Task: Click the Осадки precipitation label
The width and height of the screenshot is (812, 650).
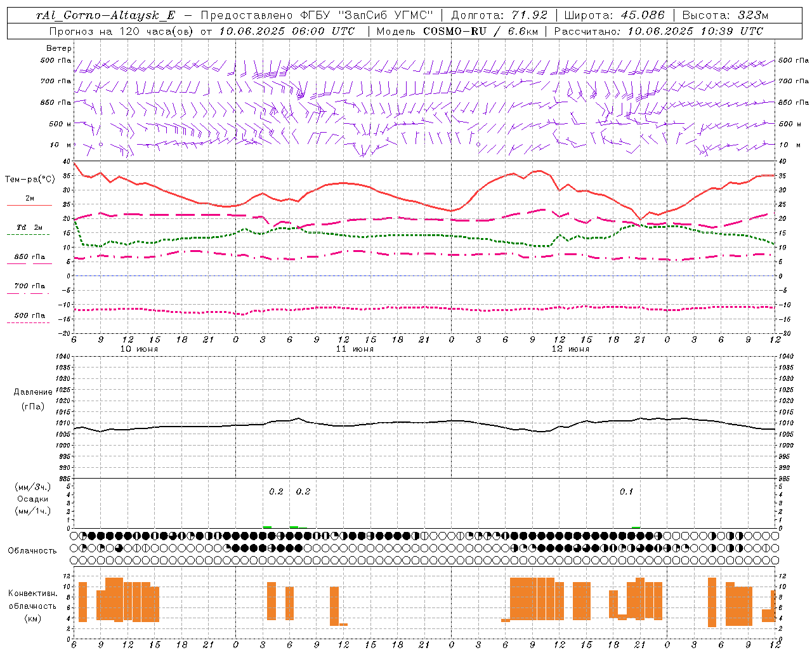Action: click(33, 499)
